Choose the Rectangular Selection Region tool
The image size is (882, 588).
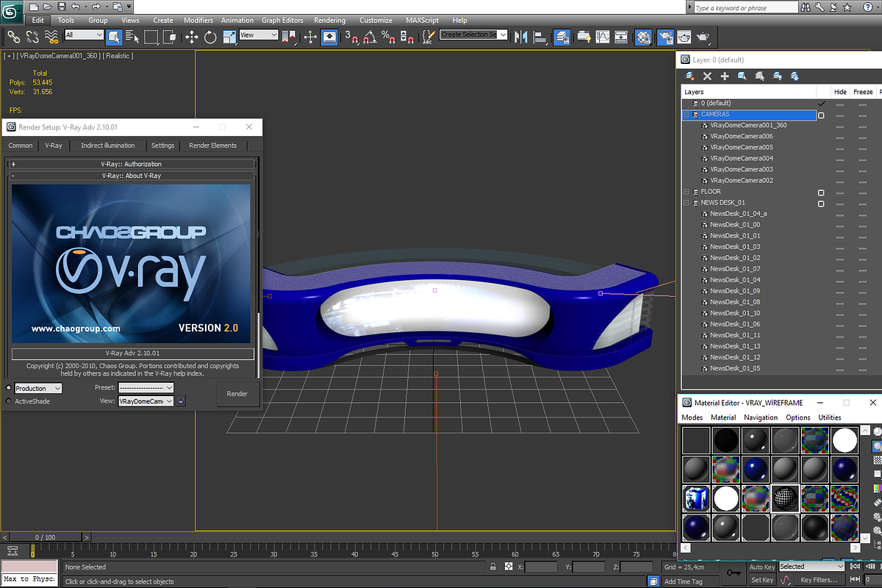click(x=151, y=36)
